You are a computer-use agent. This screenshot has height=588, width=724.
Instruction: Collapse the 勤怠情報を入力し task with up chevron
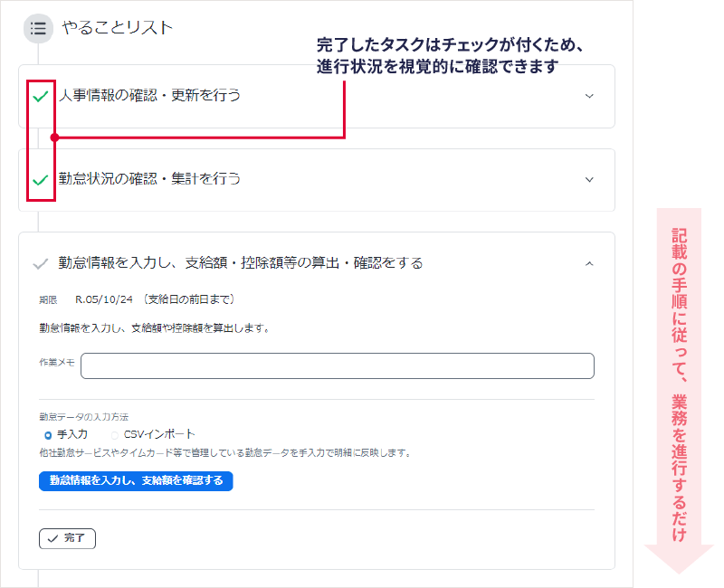(589, 263)
